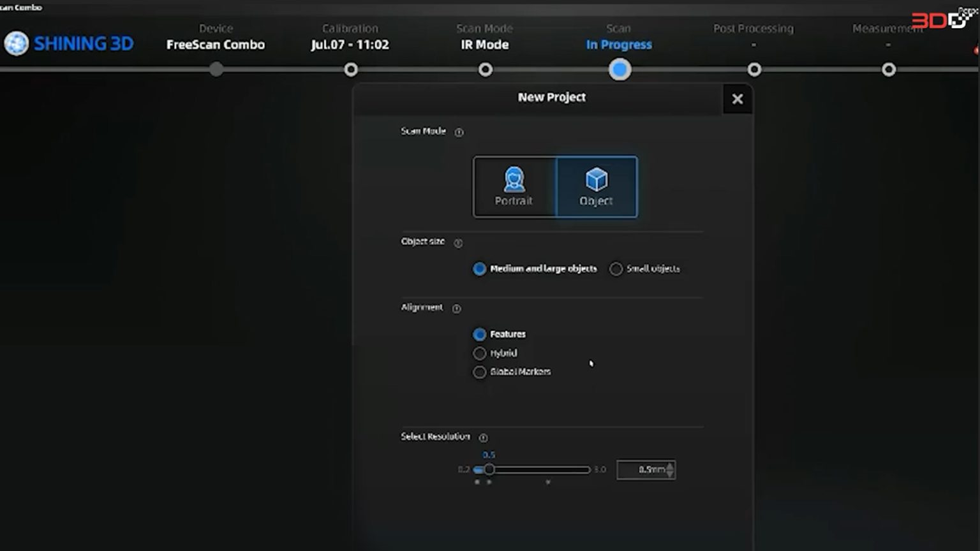
Task: Click the info icon beside Scan Mode
Action: (459, 132)
